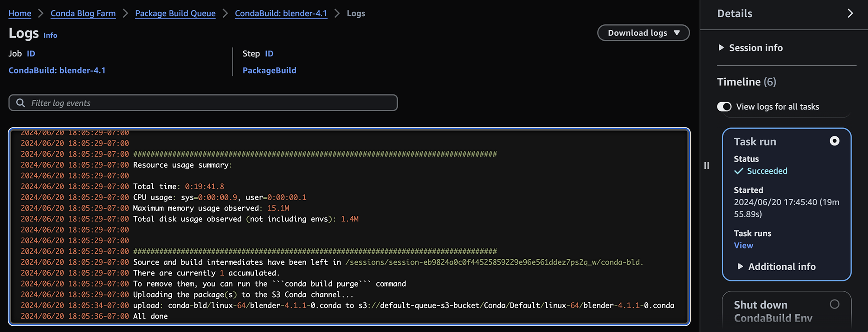
Task: Toggle View logs for all tasks switch
Action: [x=724, y=107]
